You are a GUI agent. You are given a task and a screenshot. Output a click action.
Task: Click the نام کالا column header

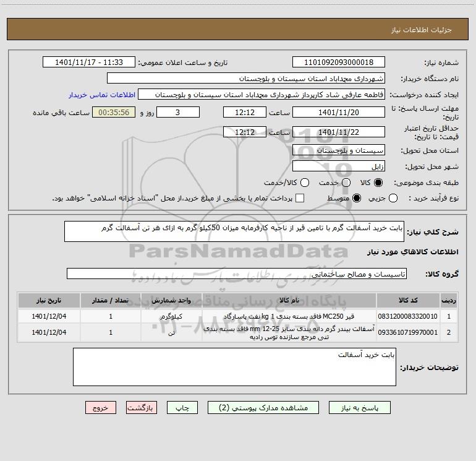coord(289,300)
